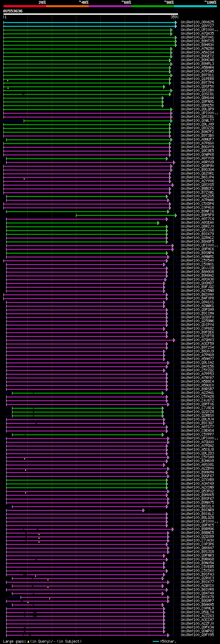Select UniRef100_Q9C9E5 hit
This screenshot has height=644, width=220.
197,151
